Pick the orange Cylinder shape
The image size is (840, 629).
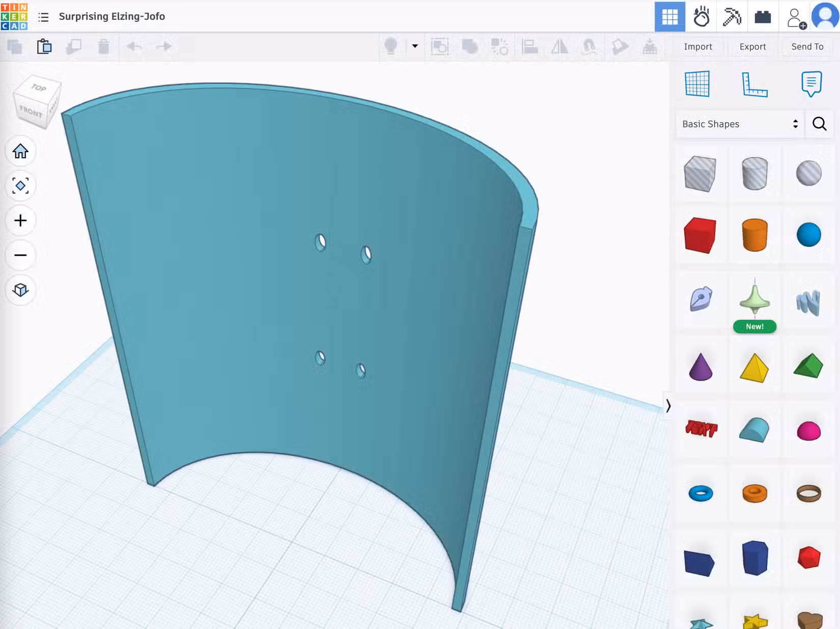755,235
